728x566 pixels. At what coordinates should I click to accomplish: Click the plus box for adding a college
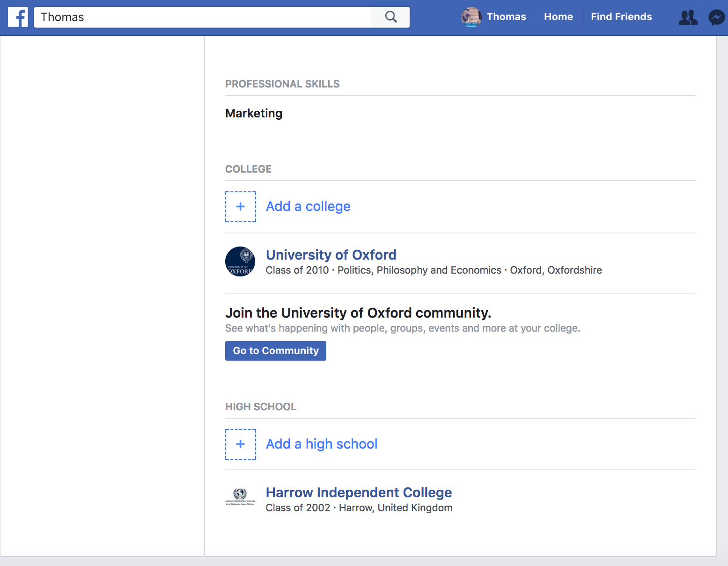point(241,207)
